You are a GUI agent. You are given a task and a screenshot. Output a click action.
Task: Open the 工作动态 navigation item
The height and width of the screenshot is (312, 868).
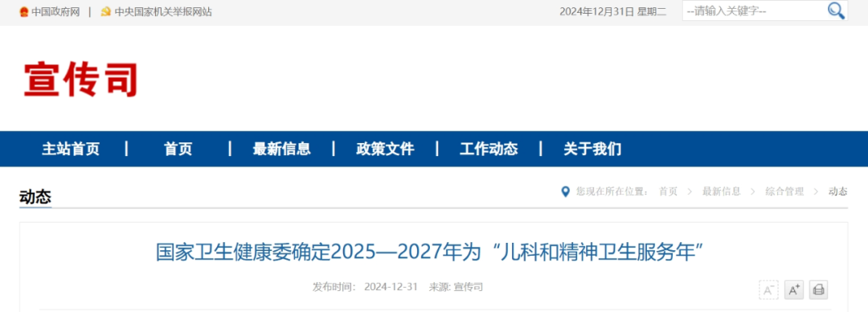point(489,149)
